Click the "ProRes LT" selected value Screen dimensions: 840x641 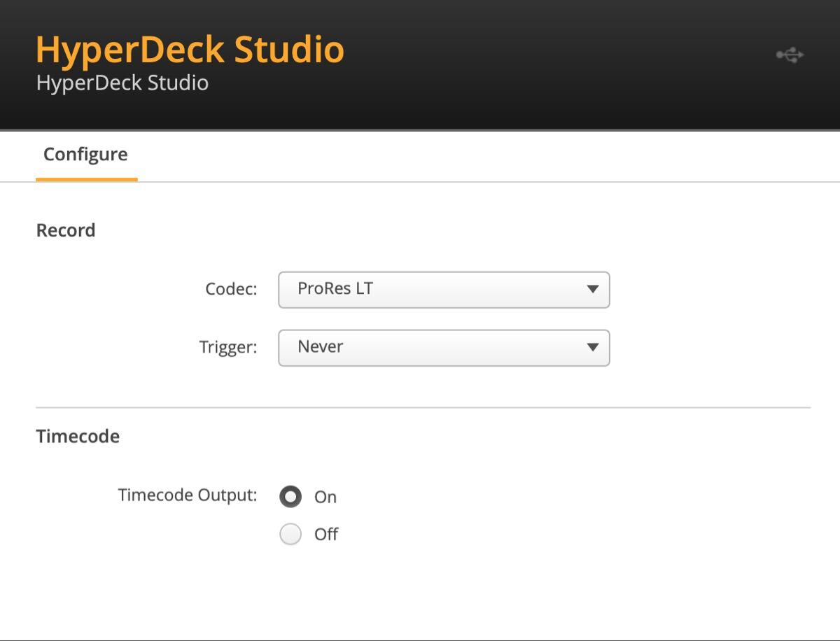pos(335,288)
